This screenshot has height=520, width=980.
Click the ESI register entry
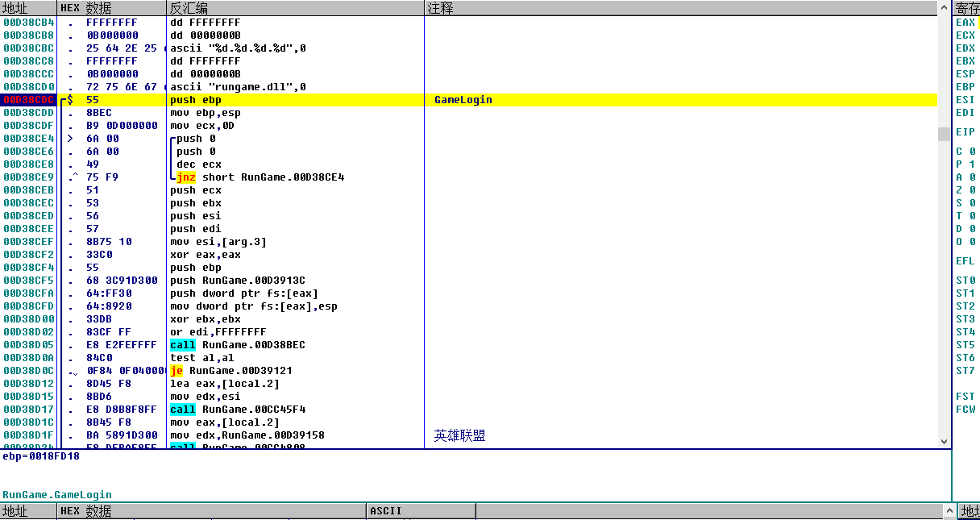pyautogui.click(x=965, y=100)
